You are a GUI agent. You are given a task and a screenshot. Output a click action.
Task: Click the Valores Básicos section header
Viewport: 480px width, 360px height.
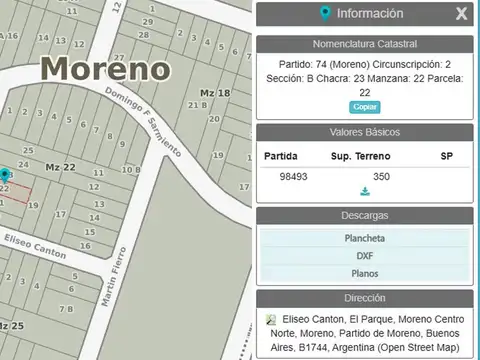[365, 132]
